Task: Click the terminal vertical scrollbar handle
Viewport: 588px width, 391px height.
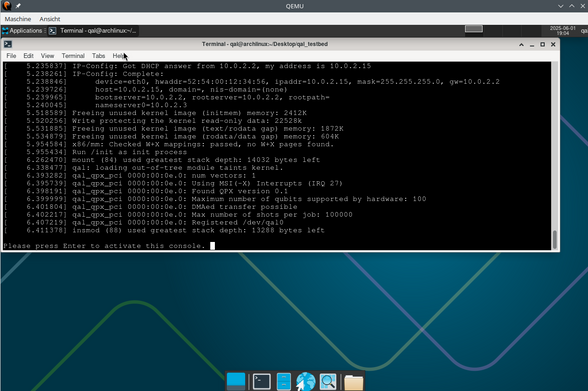Action: pos(555,240)
